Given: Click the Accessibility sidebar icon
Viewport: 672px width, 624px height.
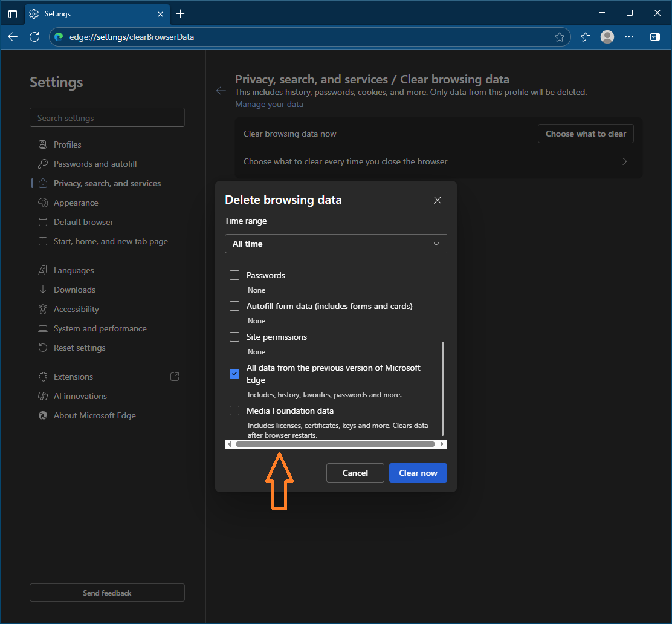Looking at the screenshot, I should tap(43, 308).
